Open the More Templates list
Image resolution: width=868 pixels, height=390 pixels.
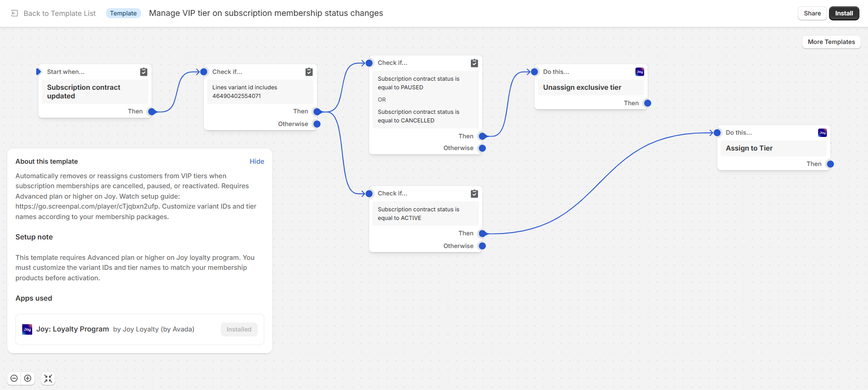coord(831,42)
